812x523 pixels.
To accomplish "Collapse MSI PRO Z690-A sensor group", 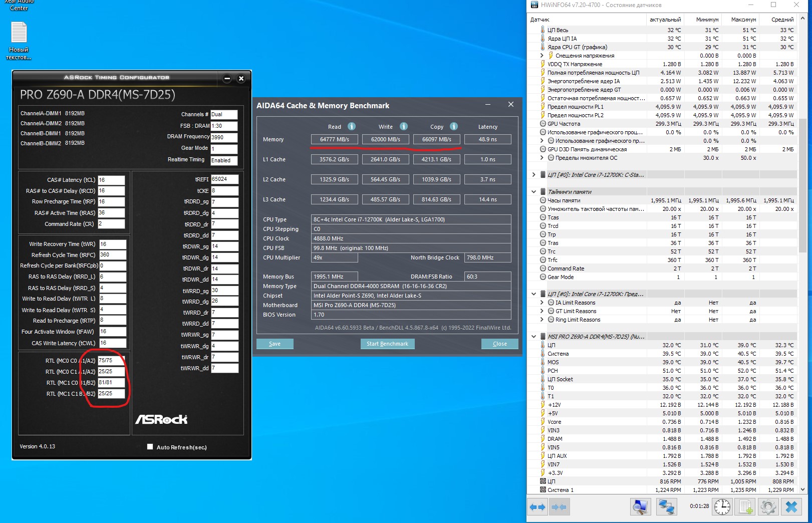I will pos(534,337).
